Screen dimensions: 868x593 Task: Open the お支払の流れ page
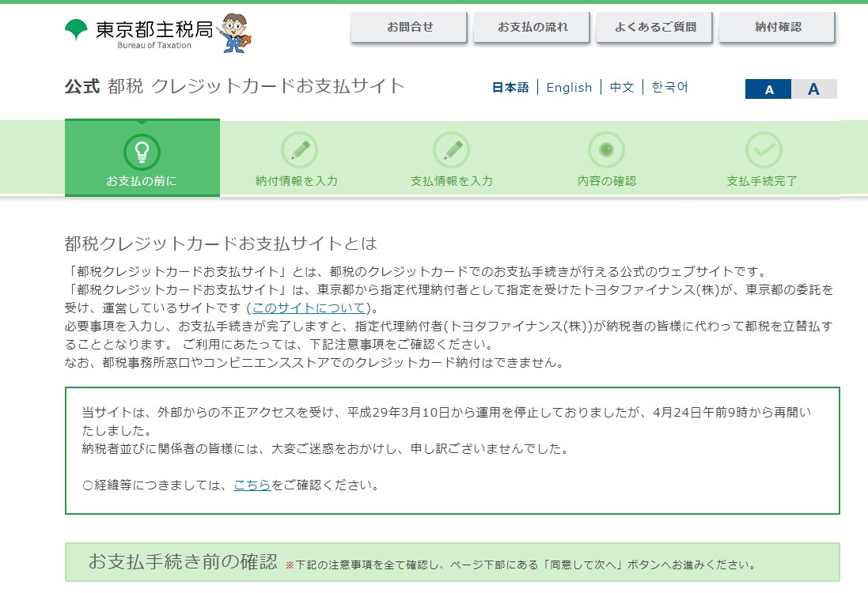(532, 27)
